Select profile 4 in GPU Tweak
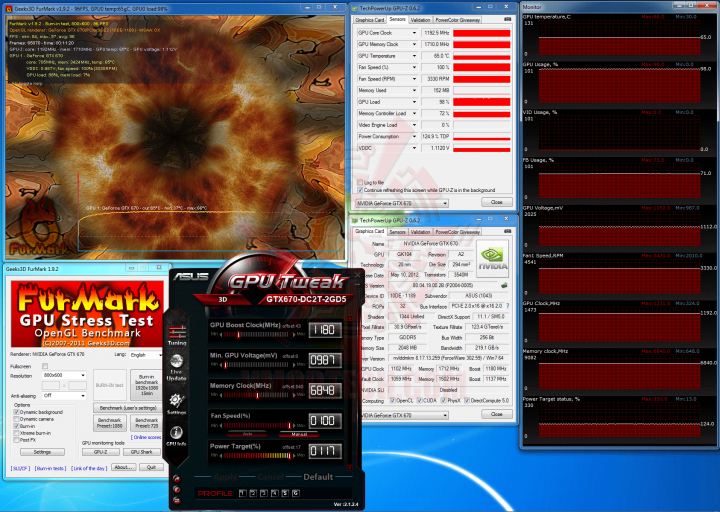The width and height of the screenshot is (720, 512). pyautogui.click(x=275, y=493)
